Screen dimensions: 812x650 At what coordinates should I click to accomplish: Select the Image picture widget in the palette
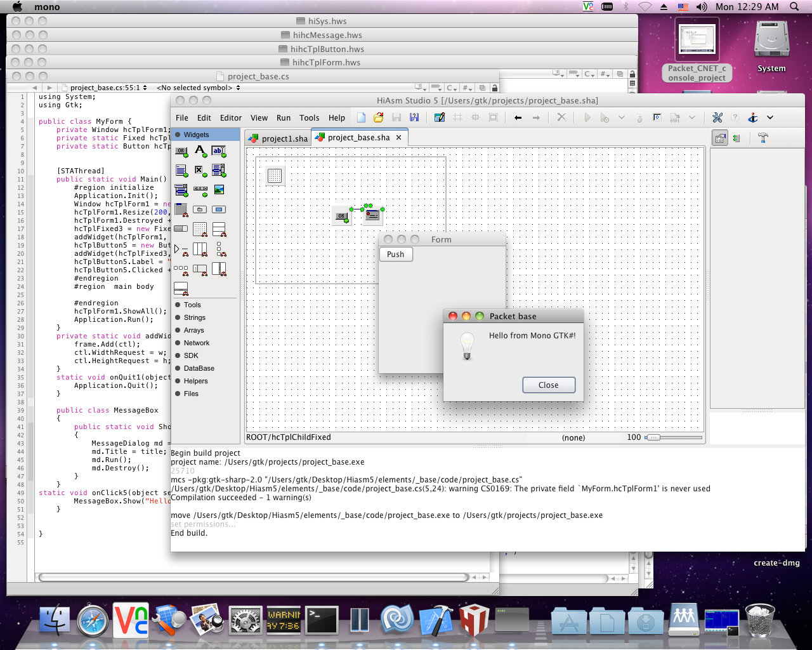[x=219, y=189]
